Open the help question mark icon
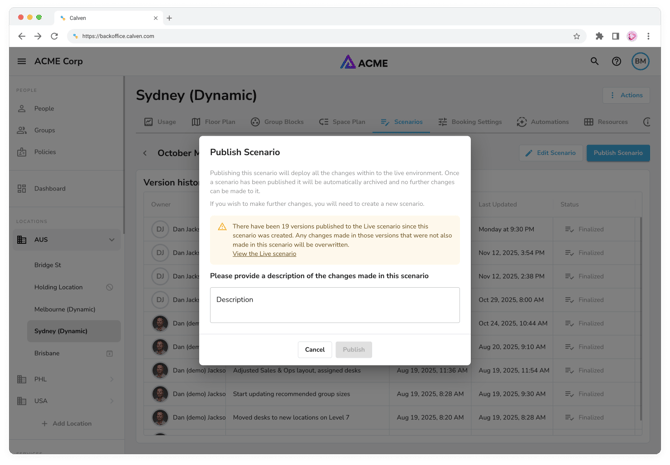Screen dimensions: 670x465 pos(616,61)
